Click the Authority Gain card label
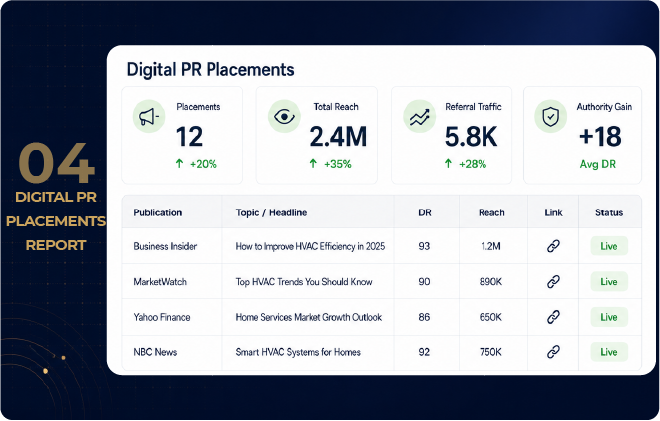The height and width of the screenshot is (421, 660). pos(604,107)
